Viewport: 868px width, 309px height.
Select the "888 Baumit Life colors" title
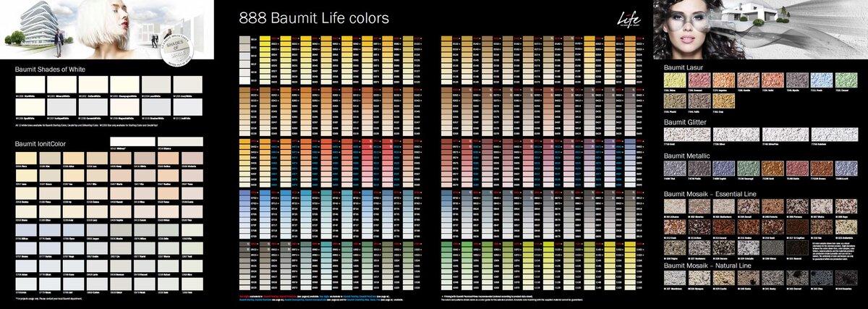click(313, 17)
